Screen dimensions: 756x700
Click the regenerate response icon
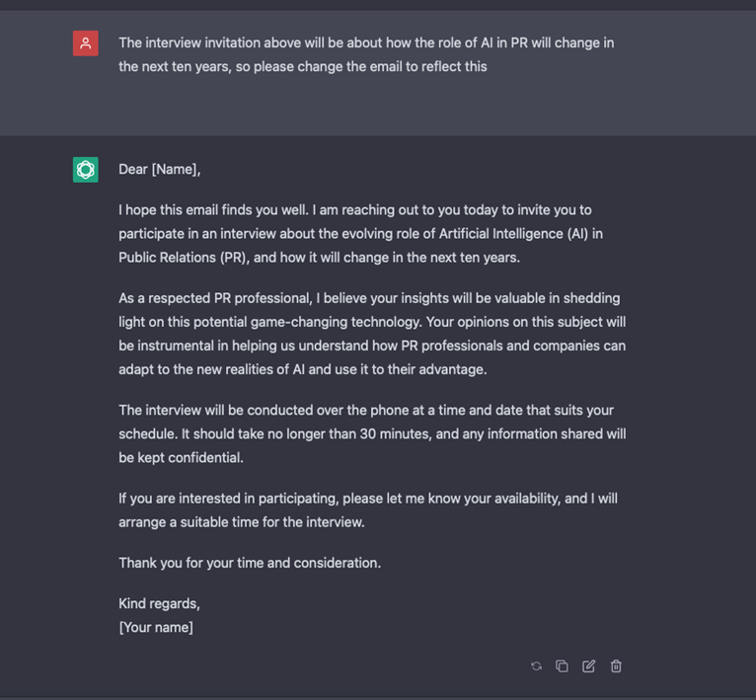(536, 666)
